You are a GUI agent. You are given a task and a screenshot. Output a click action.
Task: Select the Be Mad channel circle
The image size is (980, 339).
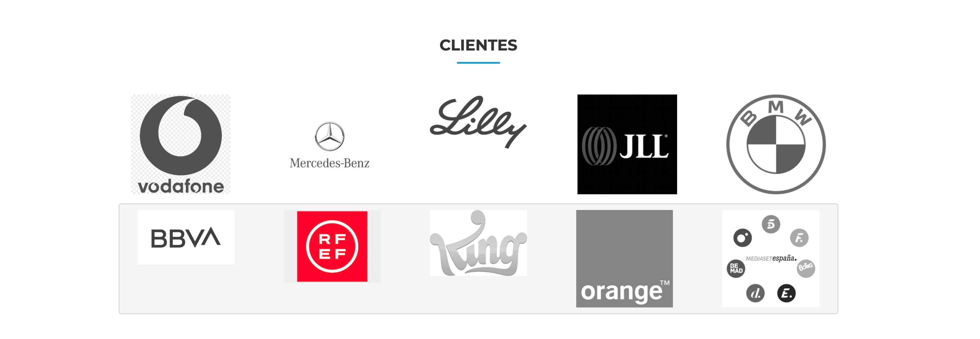(736, 268)
